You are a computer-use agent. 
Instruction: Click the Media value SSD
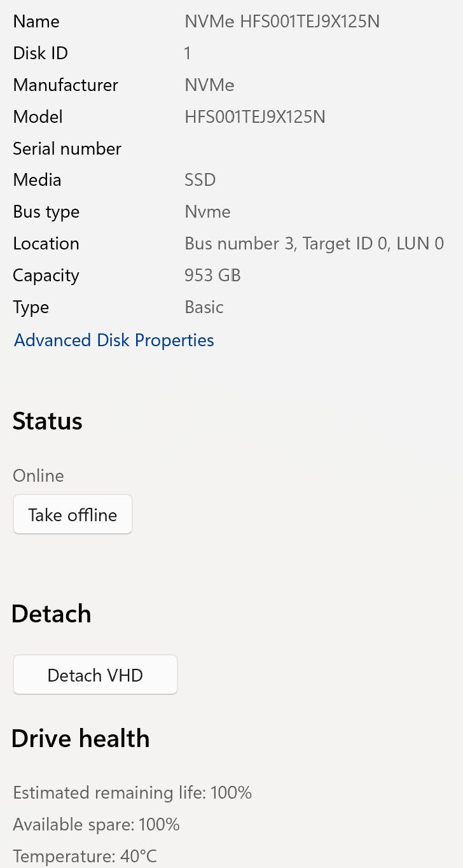200,180
